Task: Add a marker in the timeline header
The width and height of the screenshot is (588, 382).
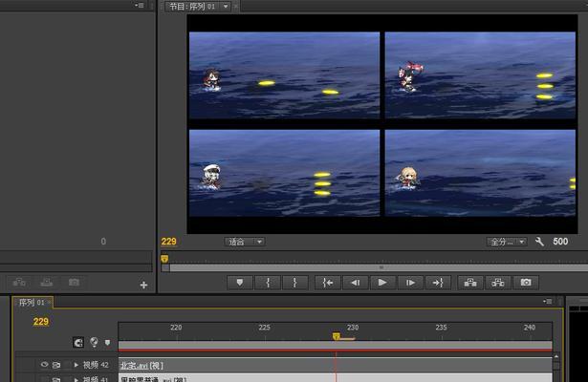Action: 108,342
